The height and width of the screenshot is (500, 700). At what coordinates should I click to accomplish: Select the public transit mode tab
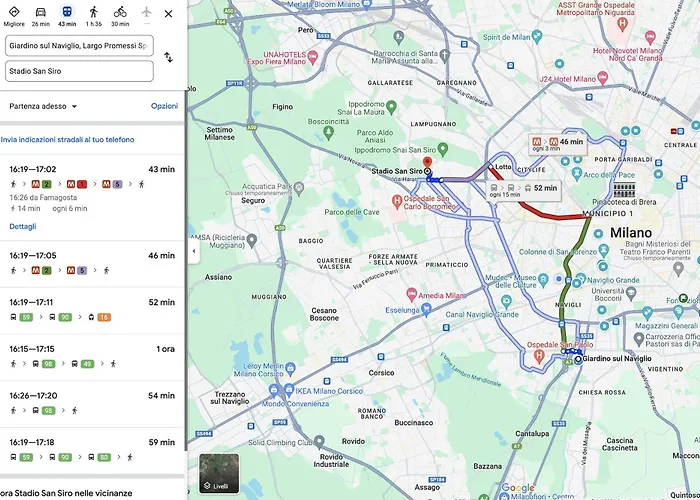(67, 14)
